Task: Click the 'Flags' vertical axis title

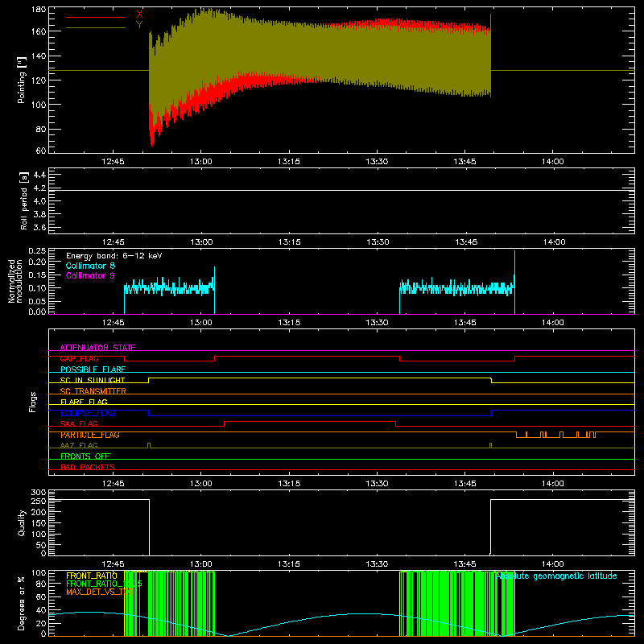Action: pos(32,402)
